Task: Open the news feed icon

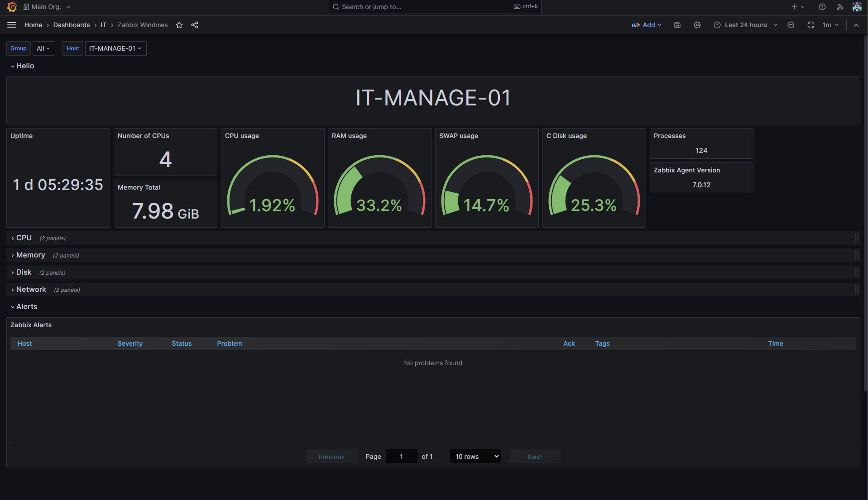Action: point(840,7)
